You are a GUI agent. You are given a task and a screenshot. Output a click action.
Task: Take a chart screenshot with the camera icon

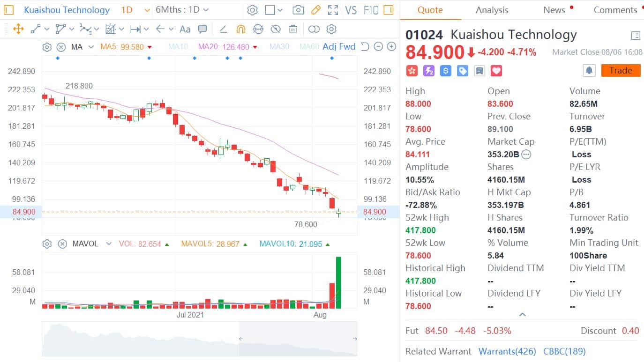tap(298, 9)
